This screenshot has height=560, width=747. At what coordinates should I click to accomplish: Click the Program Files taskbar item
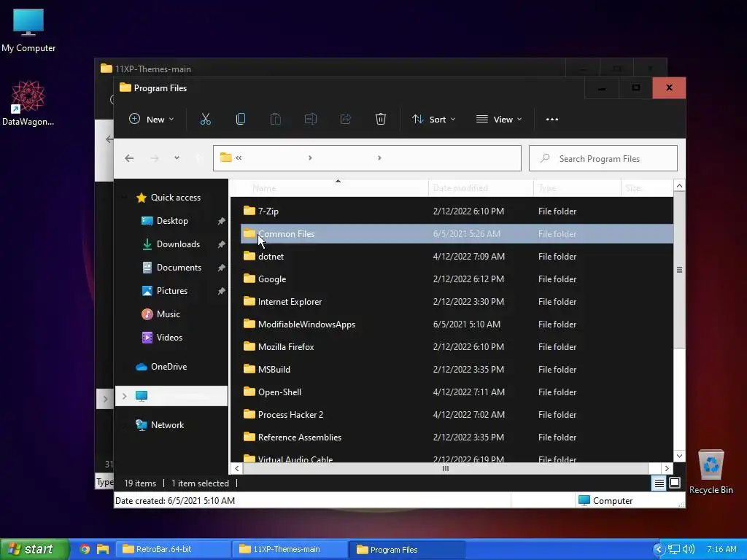[x=406, y=549]
